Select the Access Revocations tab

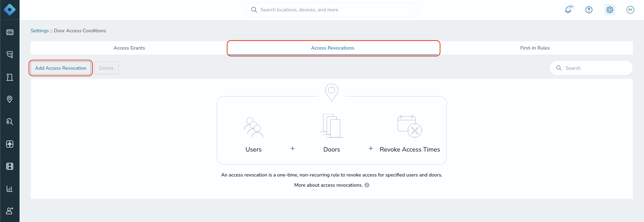[333, 48]
